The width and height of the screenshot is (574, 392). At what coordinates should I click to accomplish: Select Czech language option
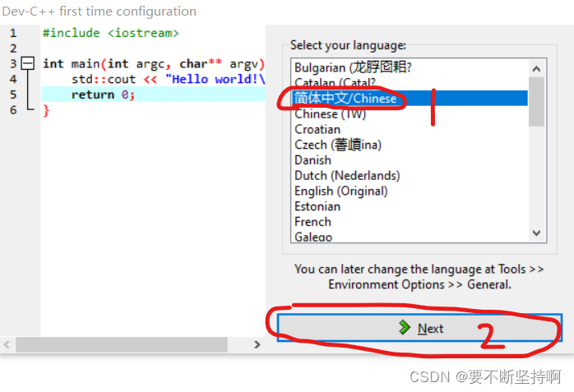point(338,145)
